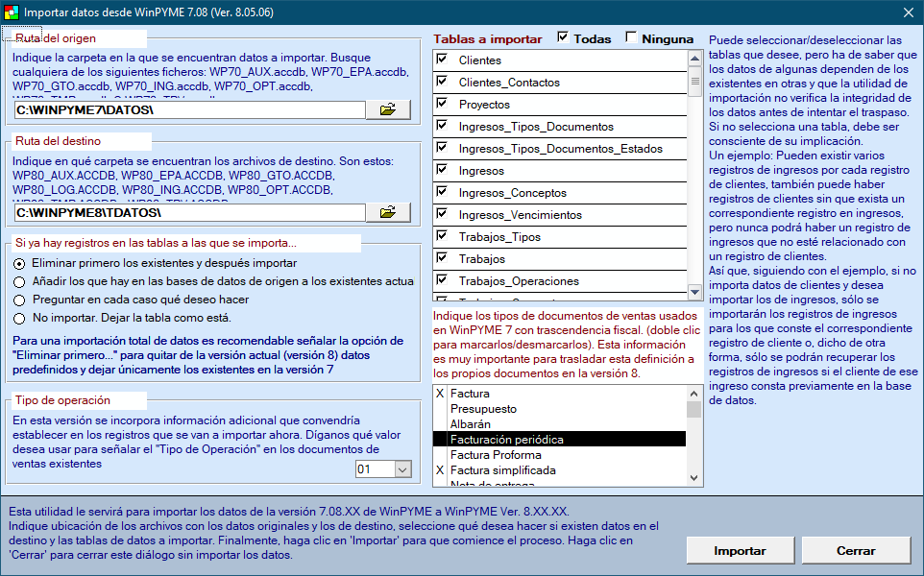Choose 'No importar. Dejar la tabla' option
The image size is (924, 576).
click(x=19, y=318)
